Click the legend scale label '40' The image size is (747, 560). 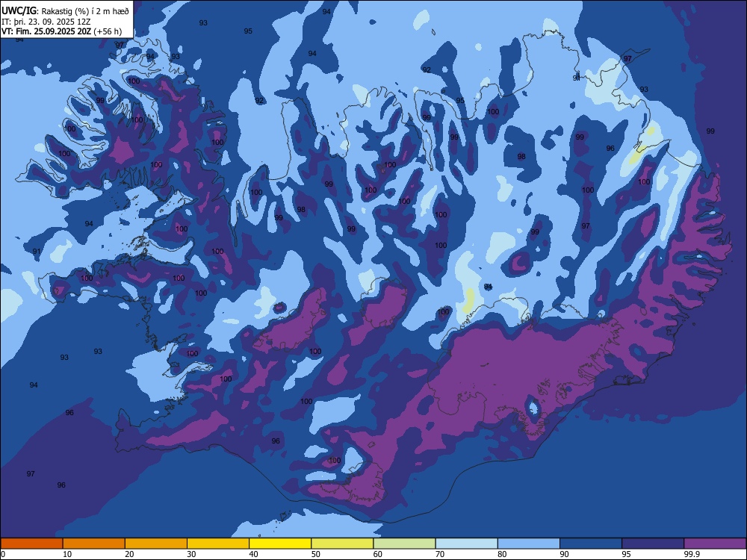pos(253,554)
